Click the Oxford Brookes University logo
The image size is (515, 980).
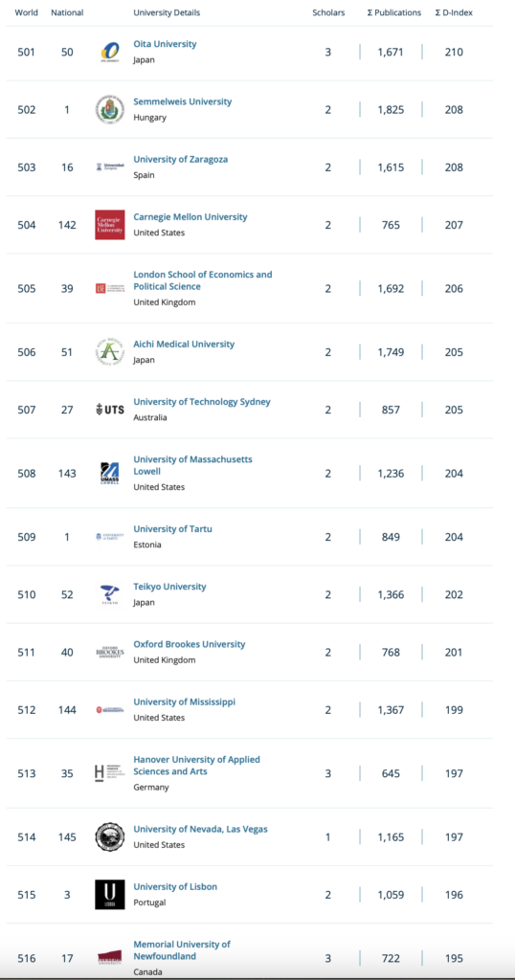pos(109,652)
